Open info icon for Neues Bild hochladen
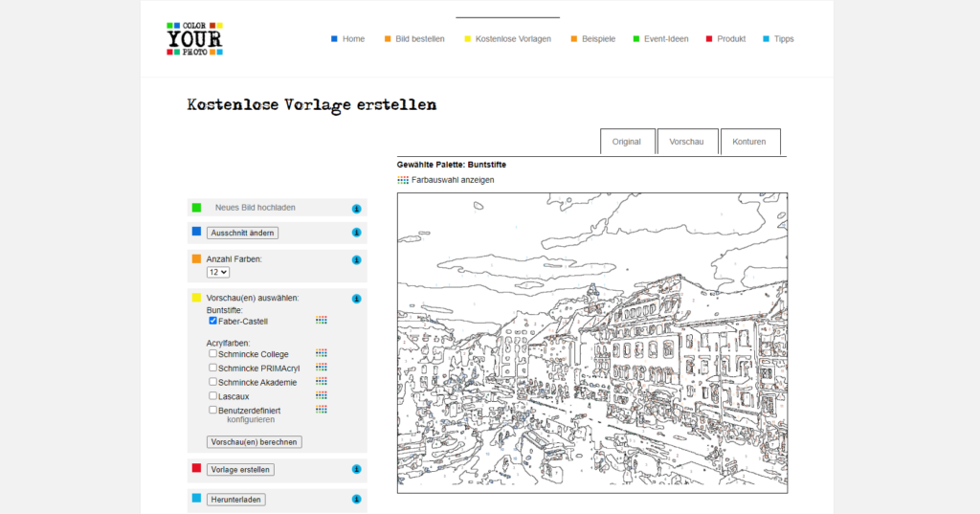 click(x=356, y=209)
